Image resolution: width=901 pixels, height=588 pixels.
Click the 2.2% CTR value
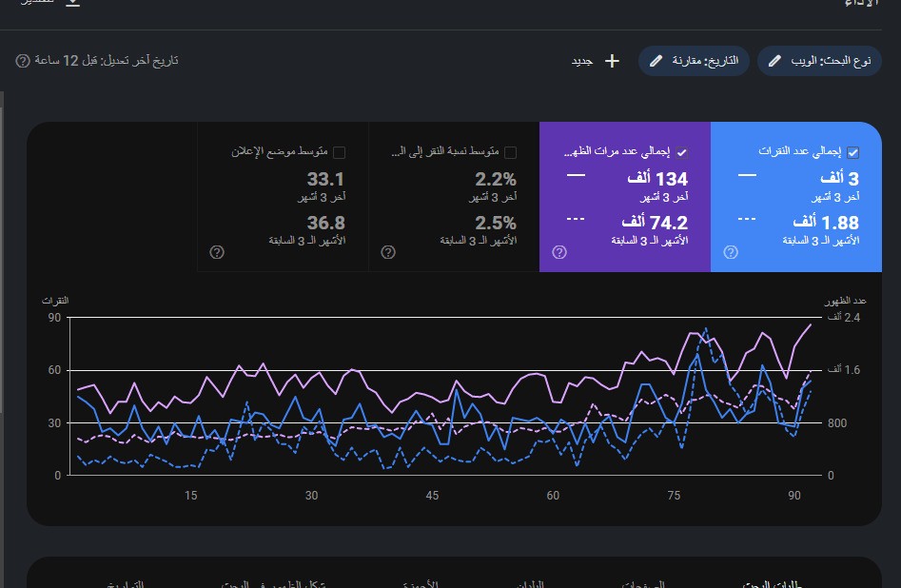pos(496,179)
